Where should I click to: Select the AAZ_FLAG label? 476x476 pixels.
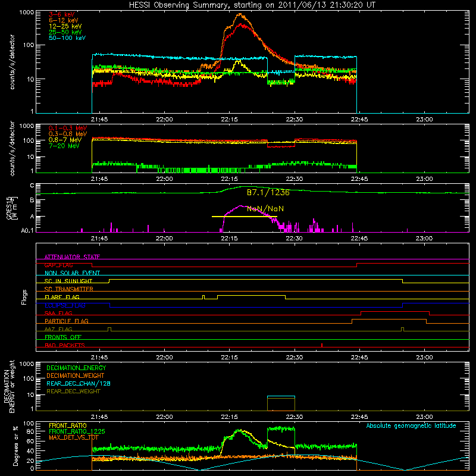(x=58, y=330)
